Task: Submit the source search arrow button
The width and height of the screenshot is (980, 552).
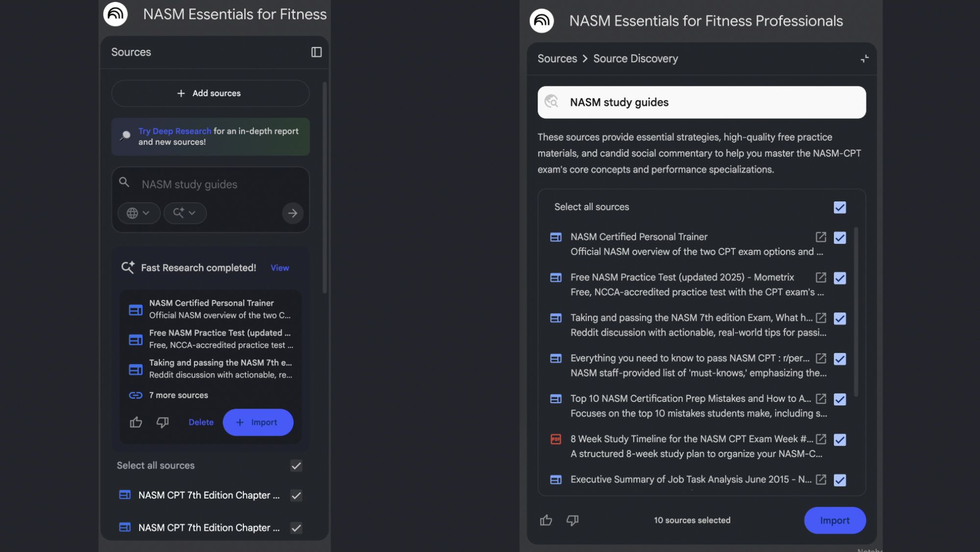Action: 293,213
